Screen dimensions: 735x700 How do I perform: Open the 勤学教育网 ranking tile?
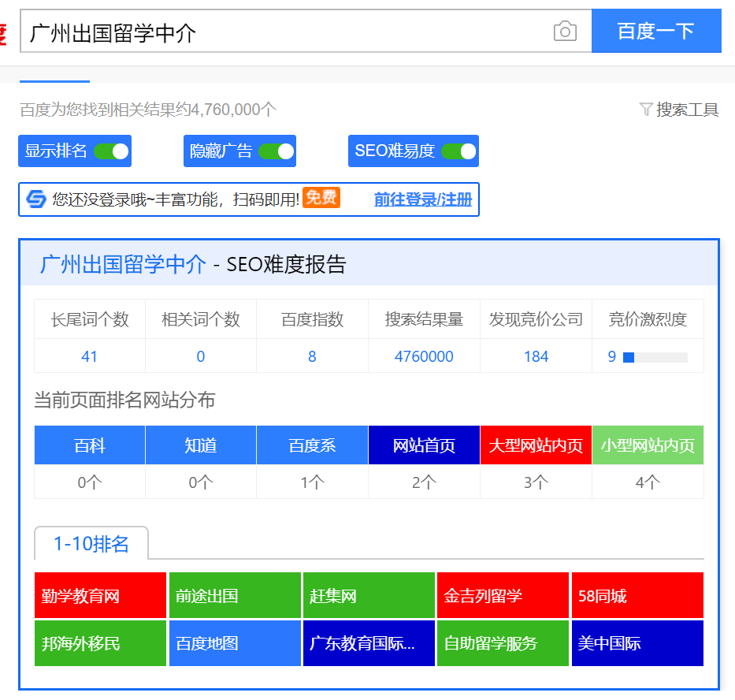[x=101, y=596]
